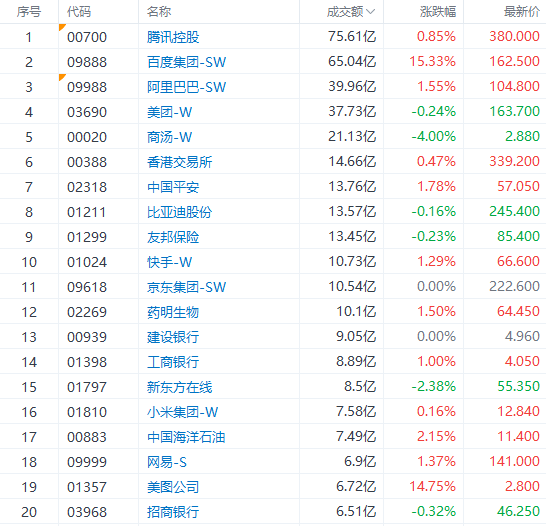Screen dimensions: 546x526
Task: Click the orange marker beside code 09988
Action: coord(62,77)
